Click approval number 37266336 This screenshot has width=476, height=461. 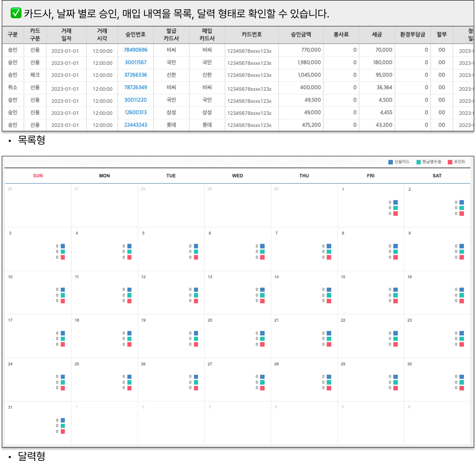pos(135,75)
